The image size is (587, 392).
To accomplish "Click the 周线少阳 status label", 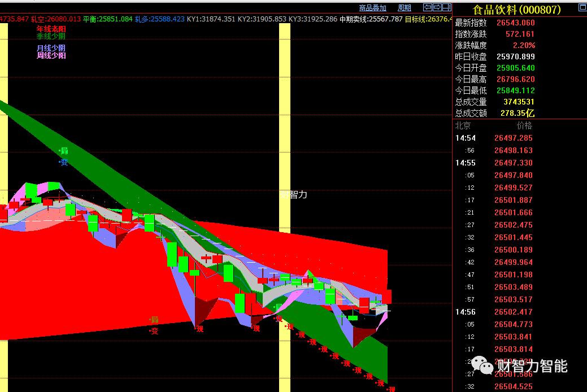I will pyautogui.click(x=51, y=55).
